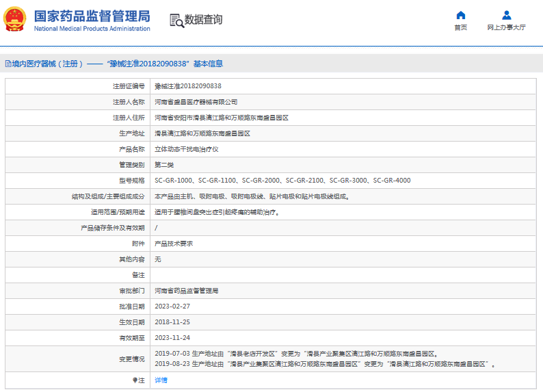Open the 详情 details link
Image resolution: width=543 pixels, height=392 pixels.
pos(161,380)
